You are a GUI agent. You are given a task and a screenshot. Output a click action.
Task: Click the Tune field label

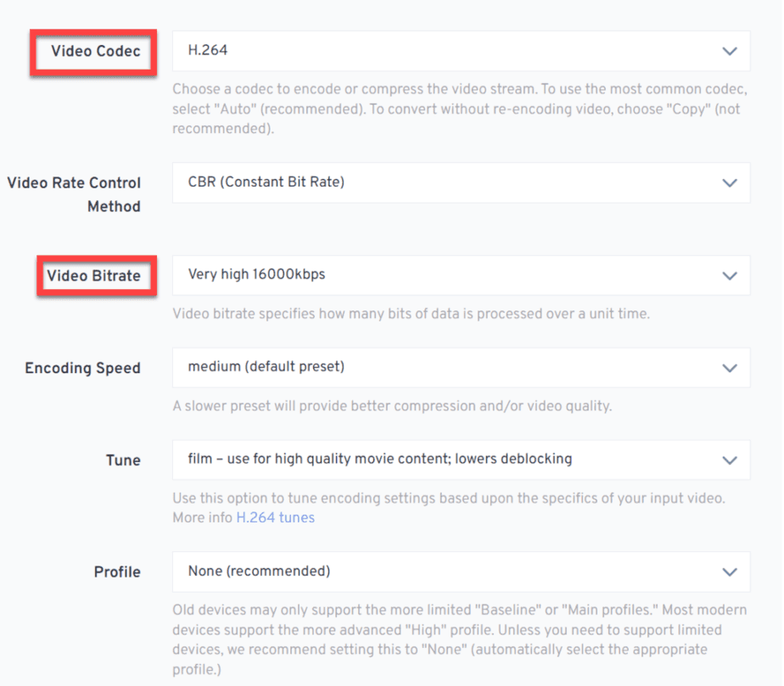tap(123, 460)
